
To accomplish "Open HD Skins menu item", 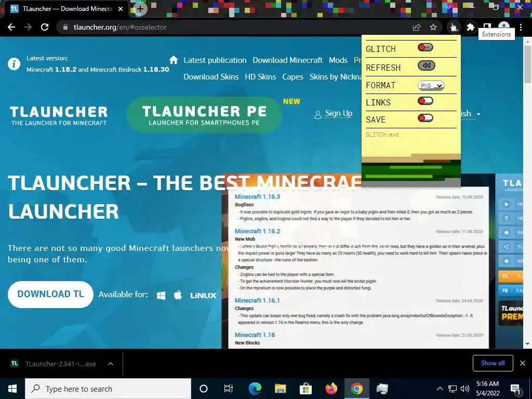I will point(260,77).
